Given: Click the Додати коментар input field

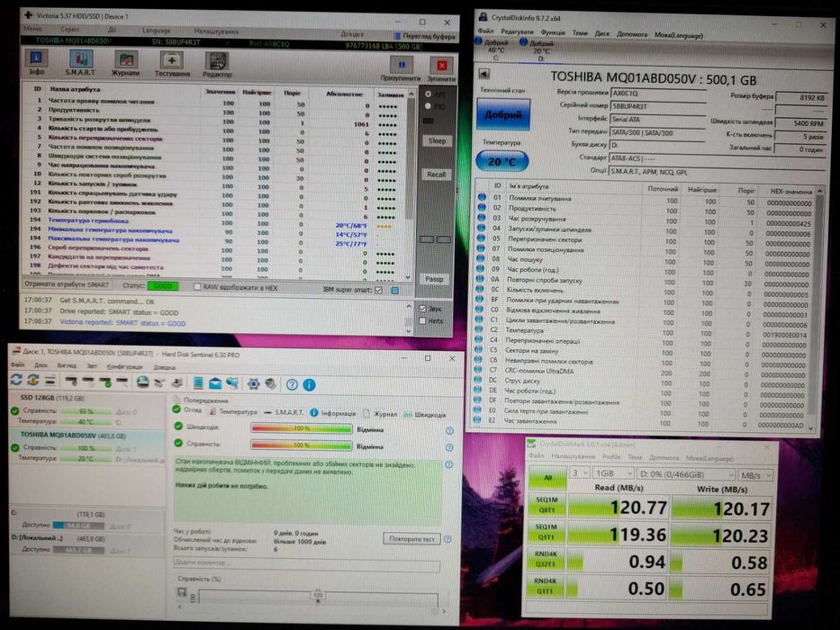Looking at the screenshot, I should [307, 563].
